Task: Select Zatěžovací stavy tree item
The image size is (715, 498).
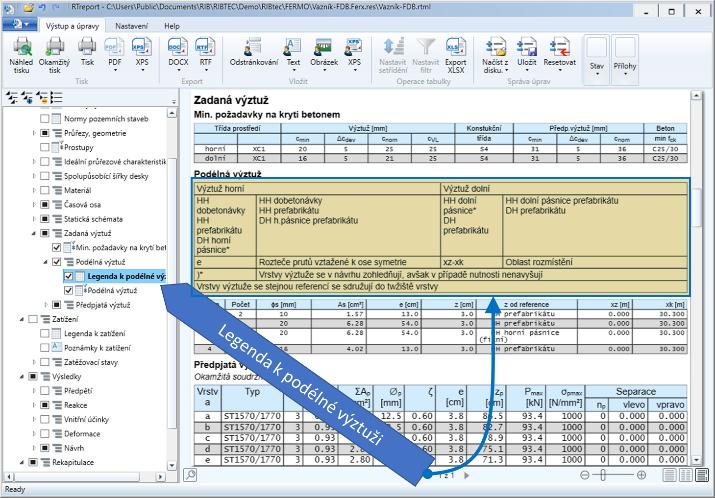Action: 91,362
